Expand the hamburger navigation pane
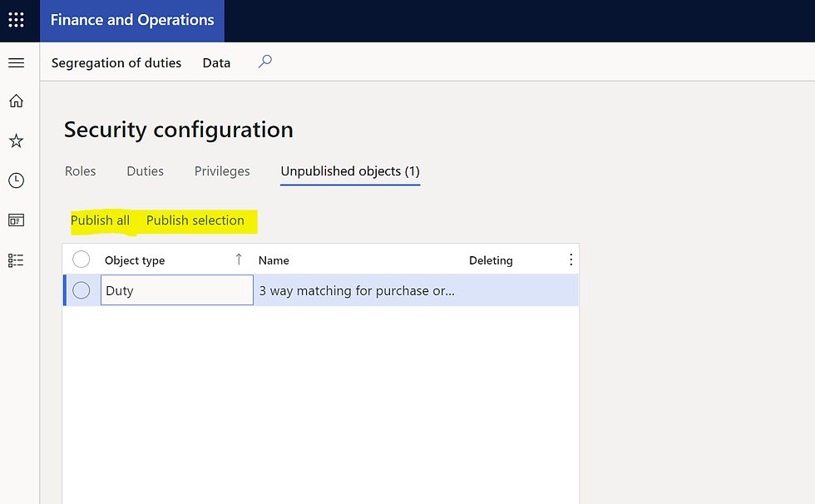This screenshot has width=815, height=504. coord(16,63)
